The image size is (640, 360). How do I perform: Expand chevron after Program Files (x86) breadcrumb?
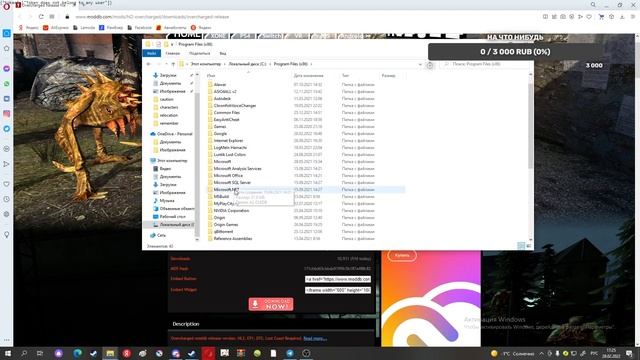pyautogui.click(x=311, y=64)
